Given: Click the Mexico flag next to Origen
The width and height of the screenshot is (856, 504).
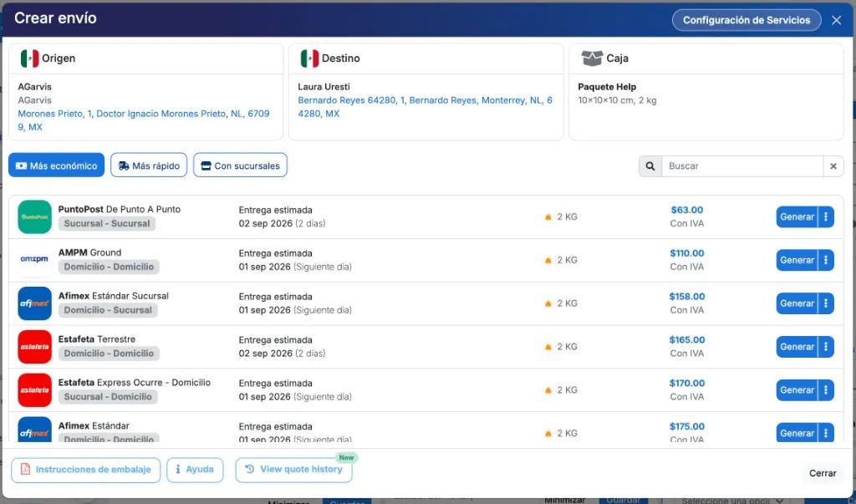Looking at the screenshot, I should pos(29,59).
